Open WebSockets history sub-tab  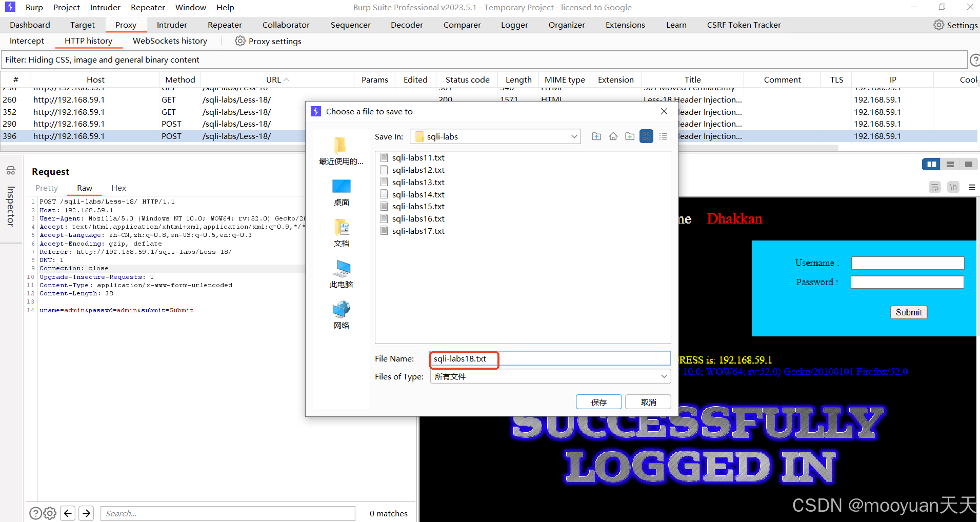click(170, 41)
